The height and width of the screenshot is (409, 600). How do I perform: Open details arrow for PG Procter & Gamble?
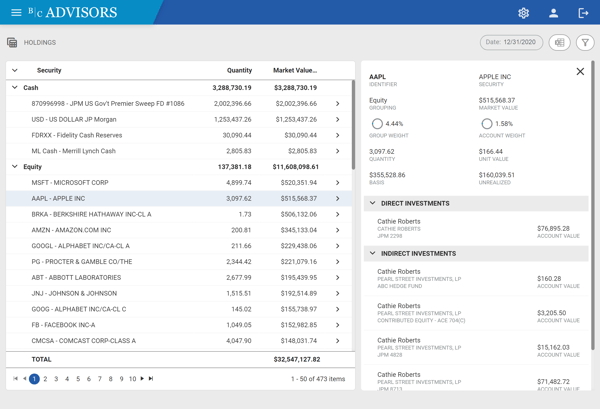click(338, 262)
